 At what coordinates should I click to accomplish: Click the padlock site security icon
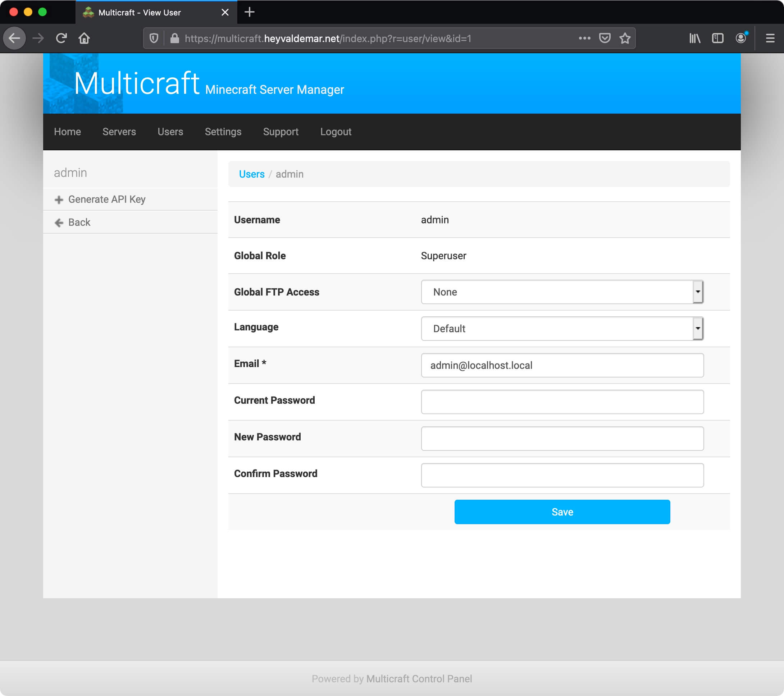pyautogui.click(x=174, y=38)
